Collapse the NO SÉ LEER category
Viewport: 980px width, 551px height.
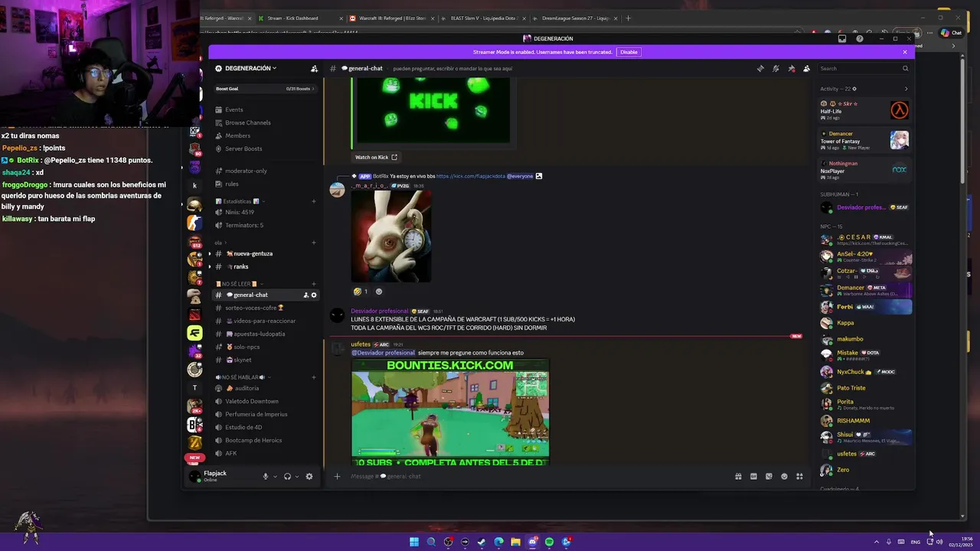pos(238,284)
